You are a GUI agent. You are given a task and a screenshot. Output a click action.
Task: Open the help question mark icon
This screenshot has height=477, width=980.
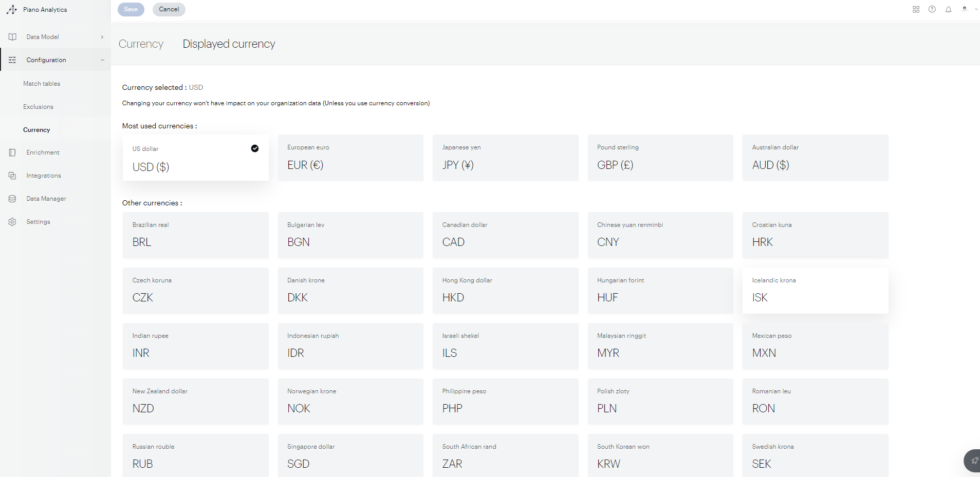pos(932,9)
